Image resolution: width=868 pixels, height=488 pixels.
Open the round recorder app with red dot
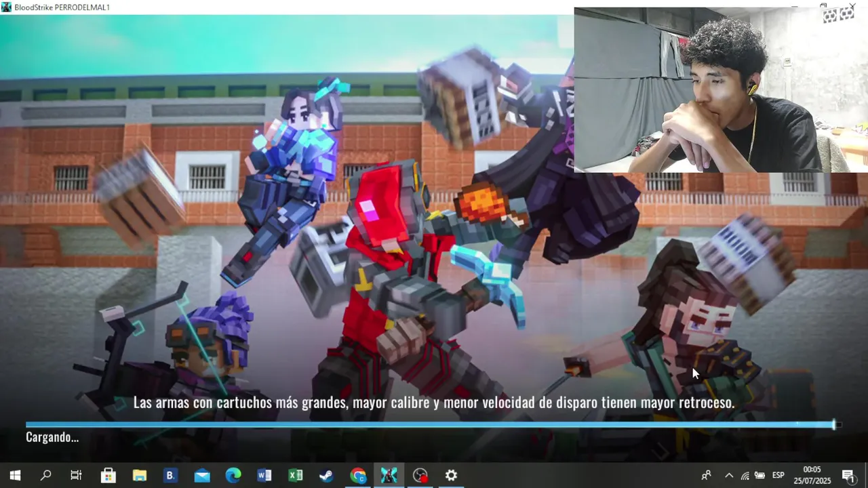point(420,476)
